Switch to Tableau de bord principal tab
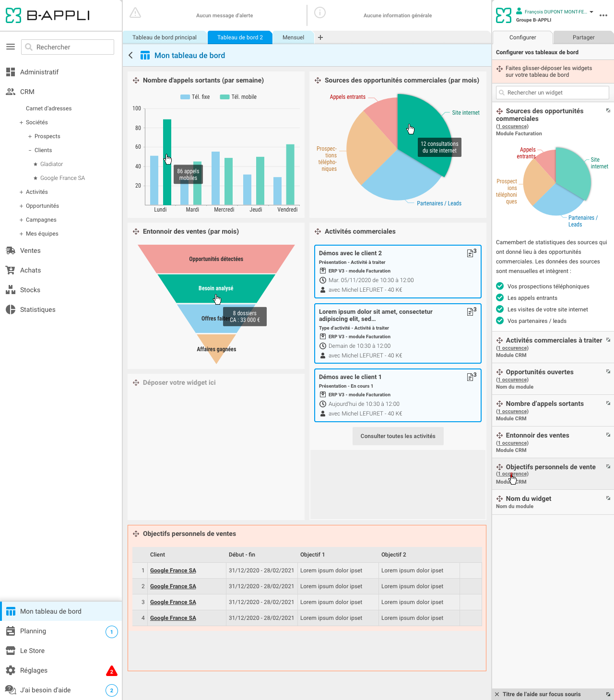 [x=165, y=37]
